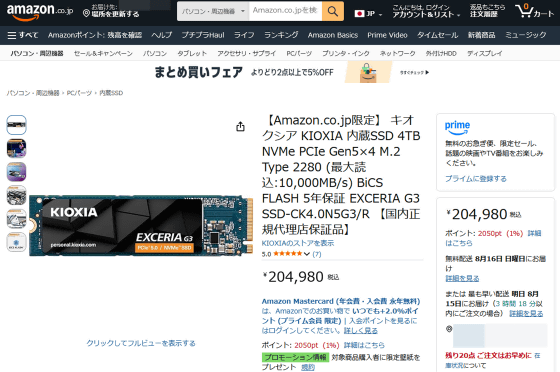Viewport: 560px width, 372px height.
Task: Select the third product thumbnail
Action: pos(16,172)
